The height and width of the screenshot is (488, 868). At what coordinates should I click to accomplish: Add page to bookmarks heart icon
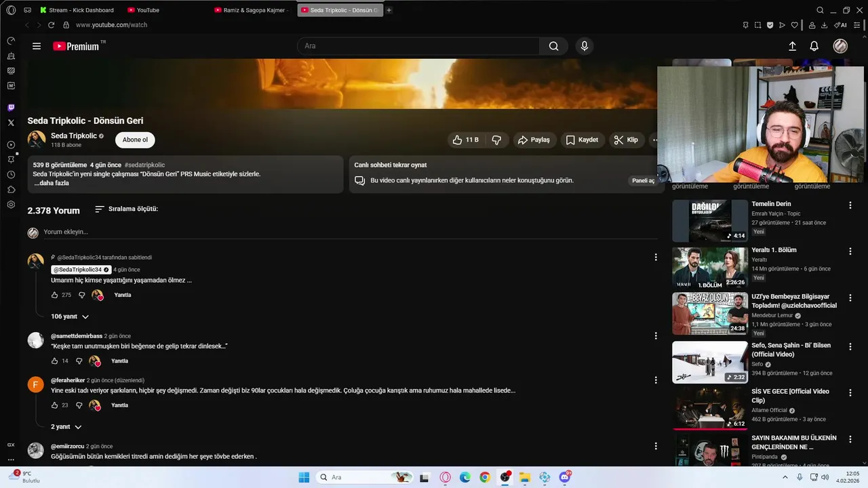795,25
